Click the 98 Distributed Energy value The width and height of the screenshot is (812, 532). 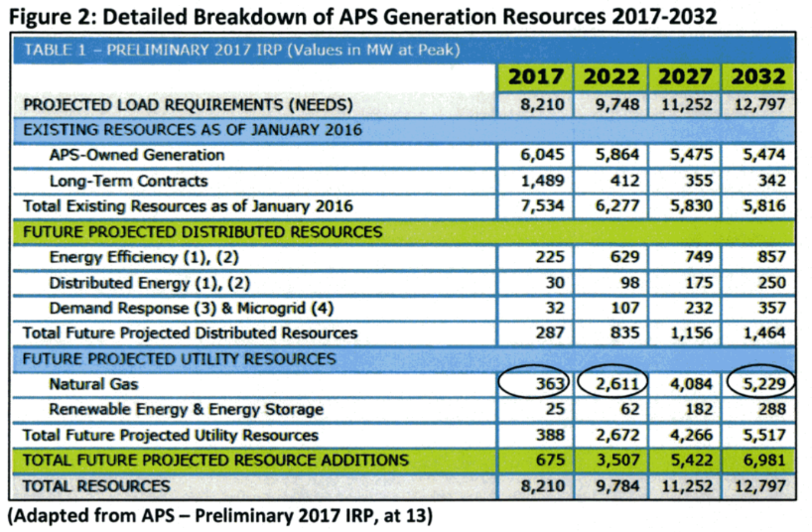click(629, 283)
